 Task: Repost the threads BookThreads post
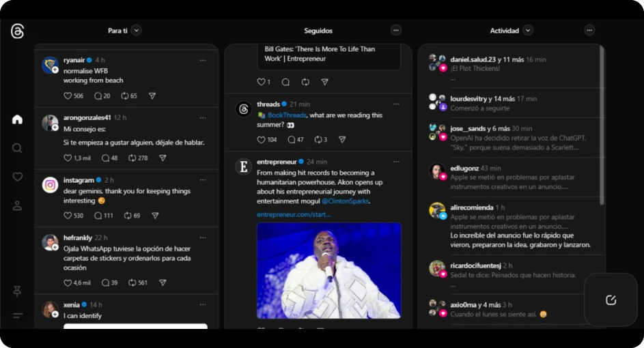pos(318,139)
